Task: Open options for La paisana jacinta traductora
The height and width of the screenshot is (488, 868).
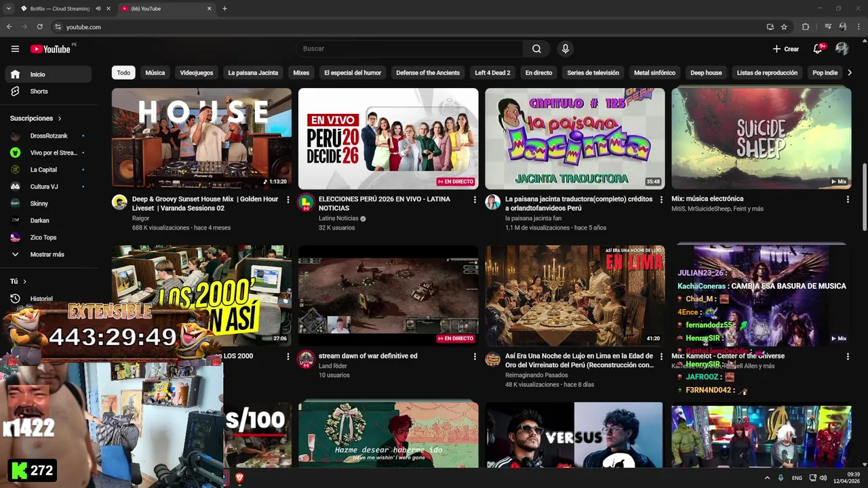Action: tap(660, 200)
